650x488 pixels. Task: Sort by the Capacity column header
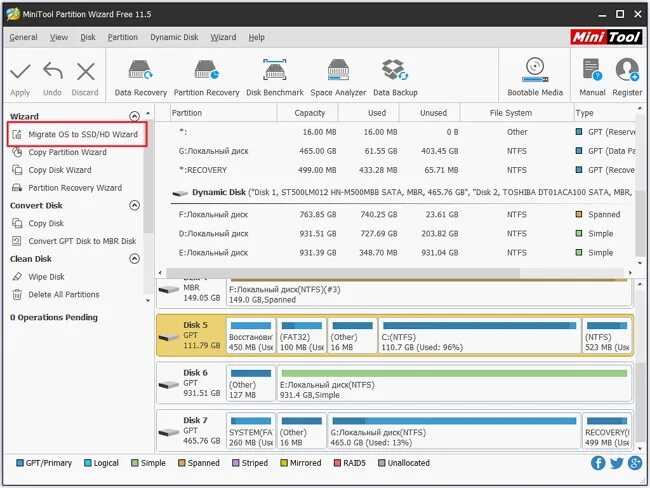pyautogui.click(x=308, y=113)
